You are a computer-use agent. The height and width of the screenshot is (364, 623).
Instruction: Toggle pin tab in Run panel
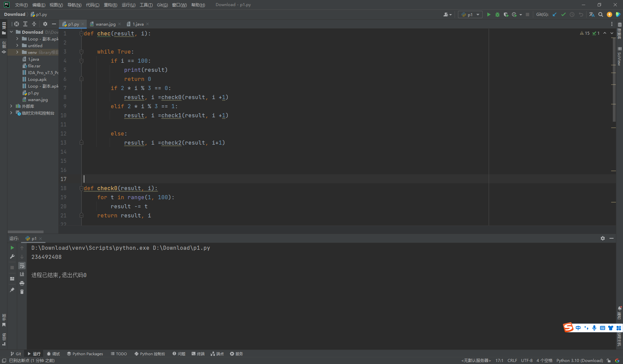click(x=12, y=290)
